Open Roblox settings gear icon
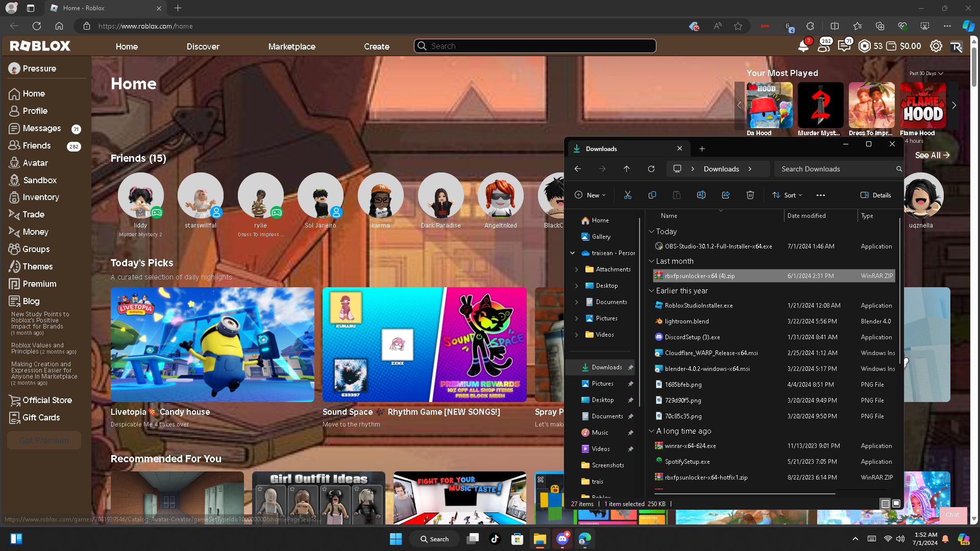The width and height of the screenshot is (980, 551). [x=936, y=46]
